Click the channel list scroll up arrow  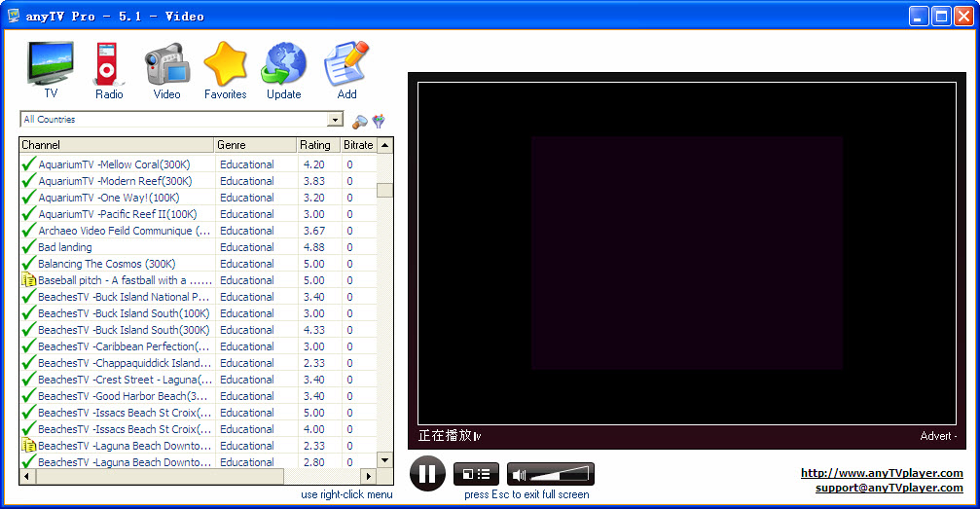pyautogui.click(x=385, y=145)
